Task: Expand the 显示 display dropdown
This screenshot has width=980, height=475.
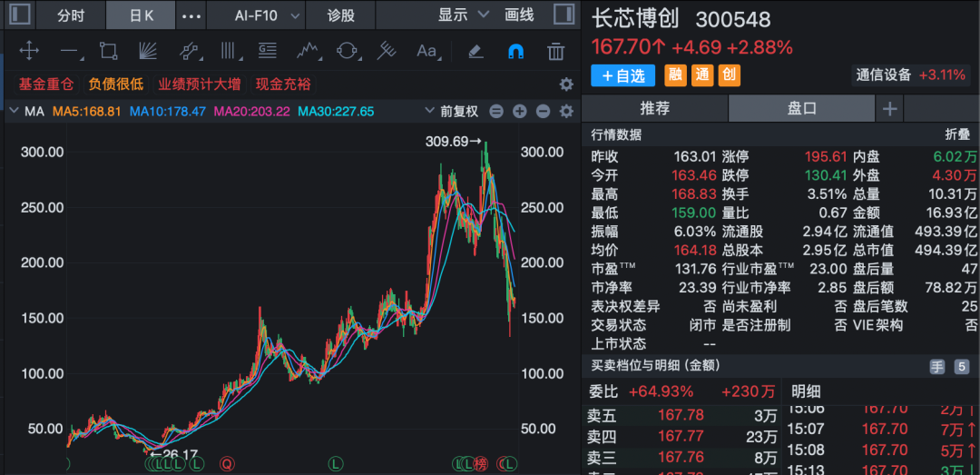Action: 464,15
